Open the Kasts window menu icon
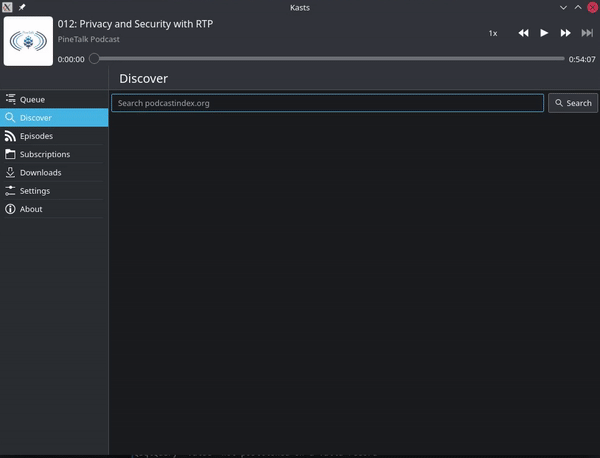Viewport: 600px width, 458px height. (8, 7)
